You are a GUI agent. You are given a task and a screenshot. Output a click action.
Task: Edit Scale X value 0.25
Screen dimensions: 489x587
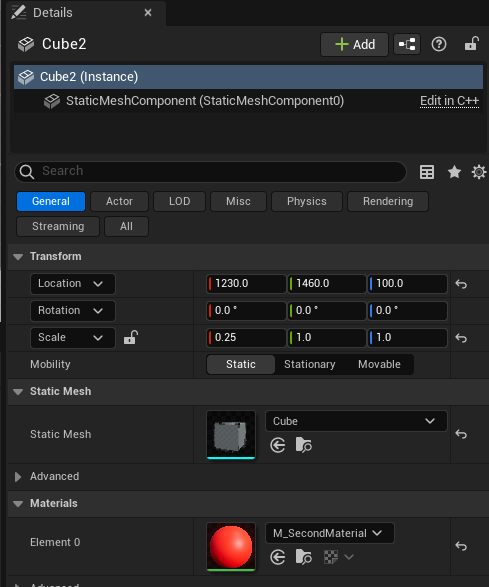point(246,338)
